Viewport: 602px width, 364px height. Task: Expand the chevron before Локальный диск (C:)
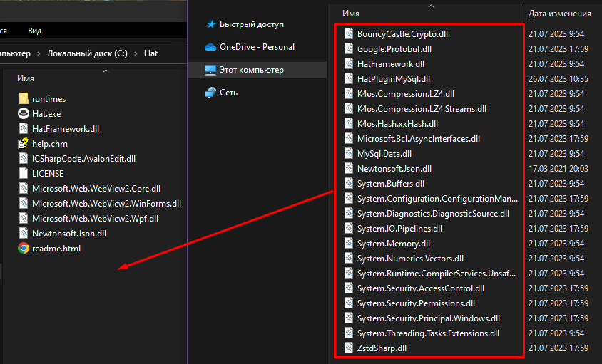(41, 53)
